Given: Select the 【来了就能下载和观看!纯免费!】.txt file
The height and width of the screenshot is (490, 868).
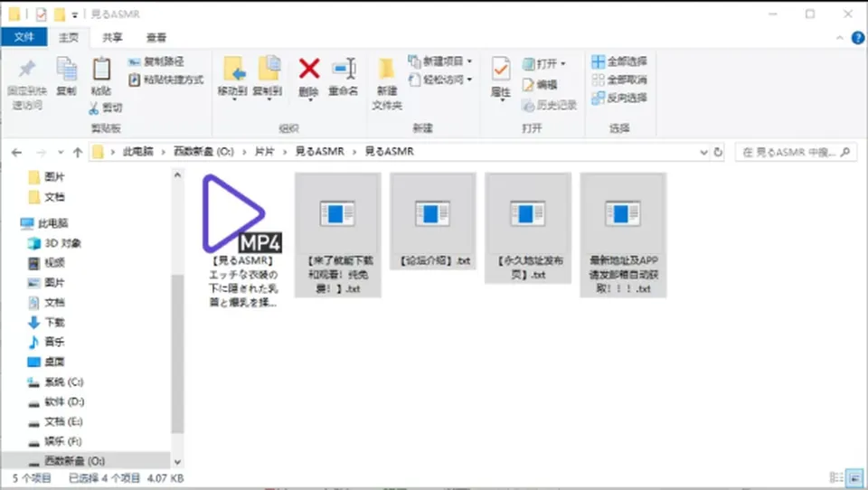Looking at the screenshot, I should (x=337, y=235).
